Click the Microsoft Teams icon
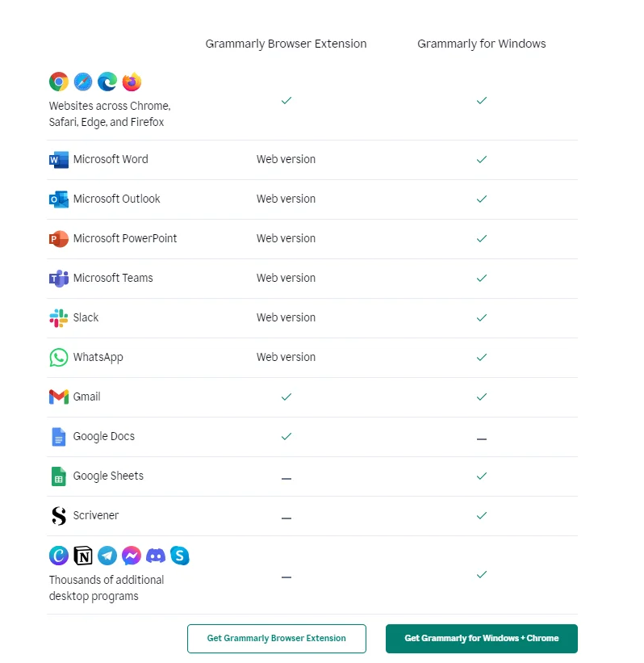Screen dimensions: 644x663 58,279
